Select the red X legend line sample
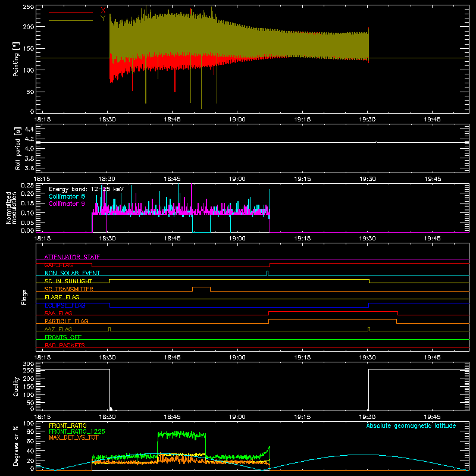476x476 pixels. click(71, 12)
